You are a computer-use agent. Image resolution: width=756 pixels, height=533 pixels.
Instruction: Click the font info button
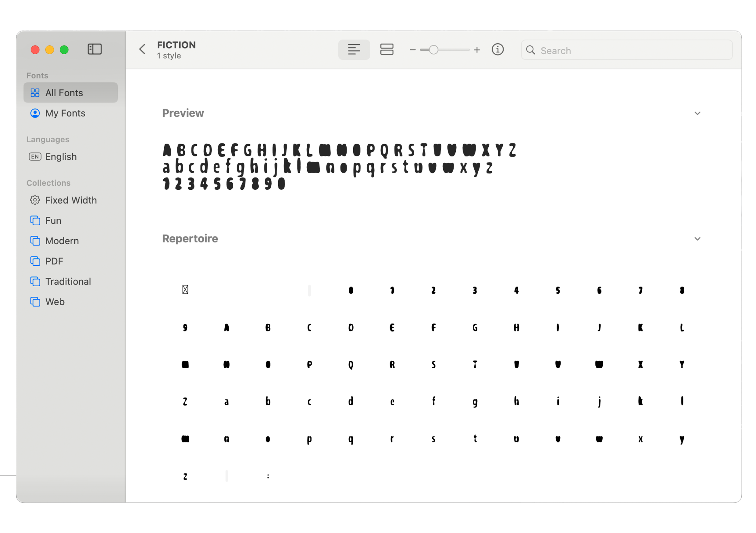pyautogui.click(x=497, y=50)
